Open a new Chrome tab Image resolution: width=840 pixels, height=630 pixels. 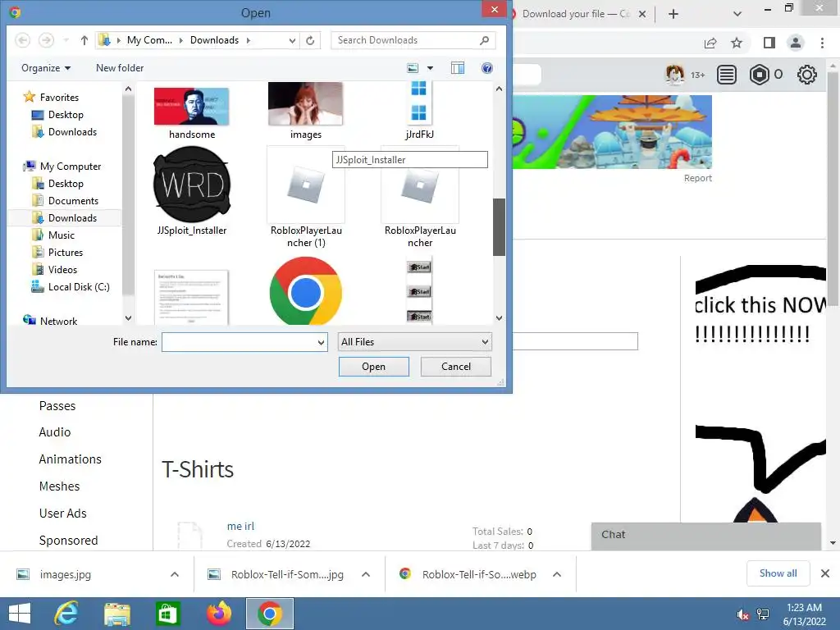[x=673, y=14]
